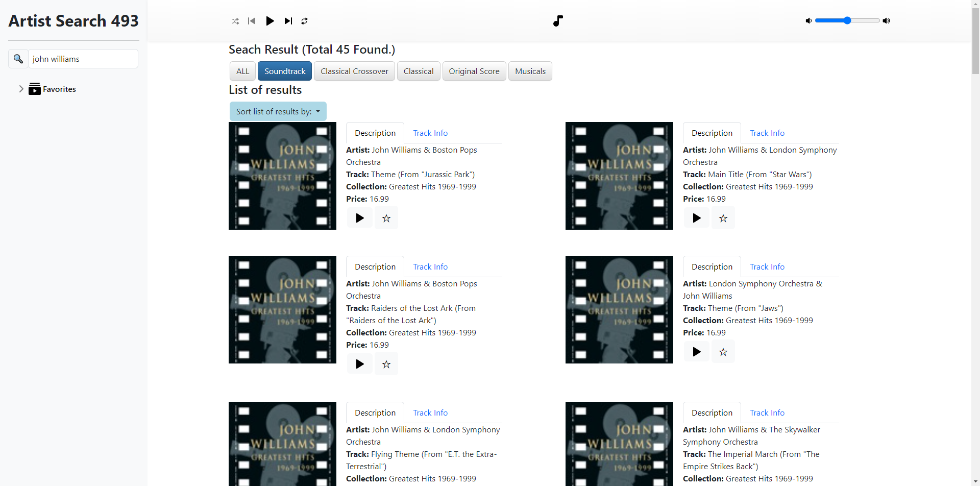Toggle the Soundtrack genre filter
The height and width of the screenshot is (486, 980).
(285, 71)
